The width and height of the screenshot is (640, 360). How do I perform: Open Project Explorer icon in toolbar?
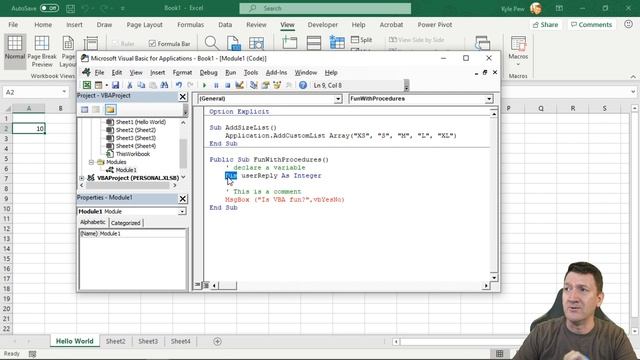[253, 85]
